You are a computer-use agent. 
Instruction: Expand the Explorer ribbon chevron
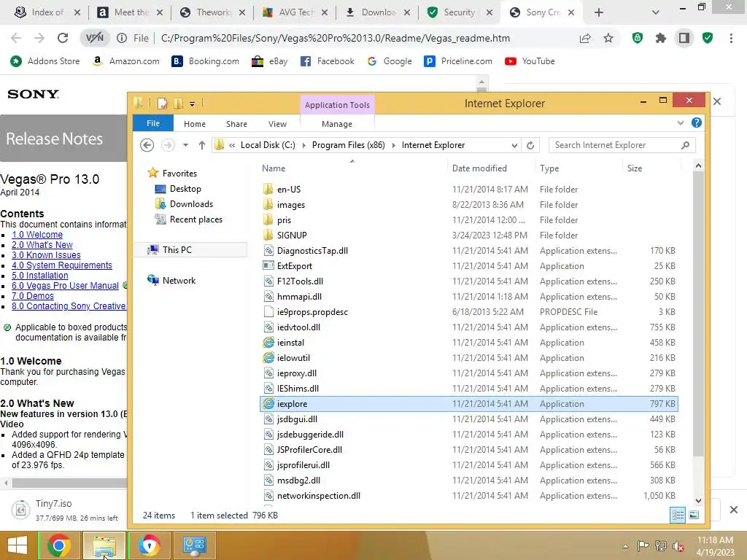(x=681, y=122)
